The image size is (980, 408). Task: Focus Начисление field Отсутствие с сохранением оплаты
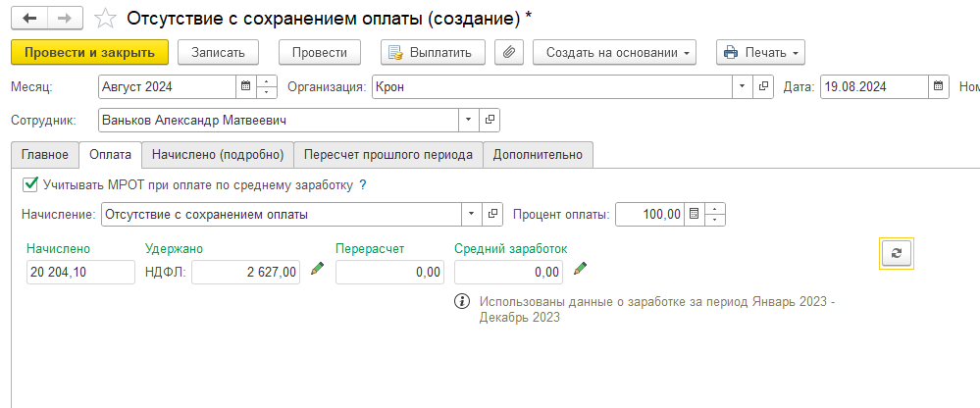282,215
